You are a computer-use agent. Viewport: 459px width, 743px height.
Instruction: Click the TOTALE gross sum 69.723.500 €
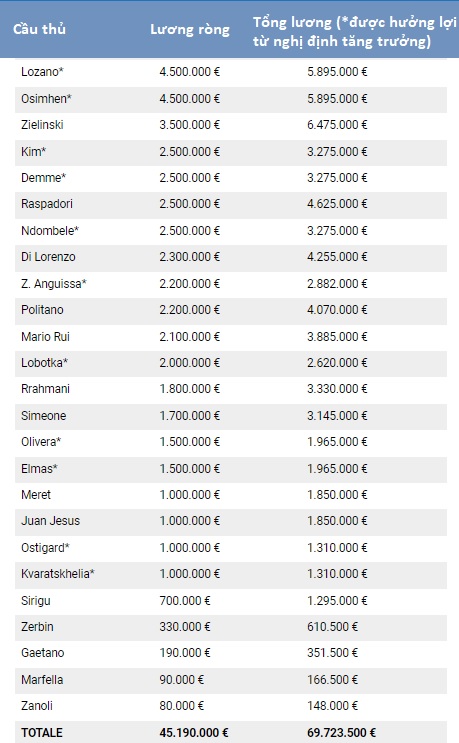342,732
